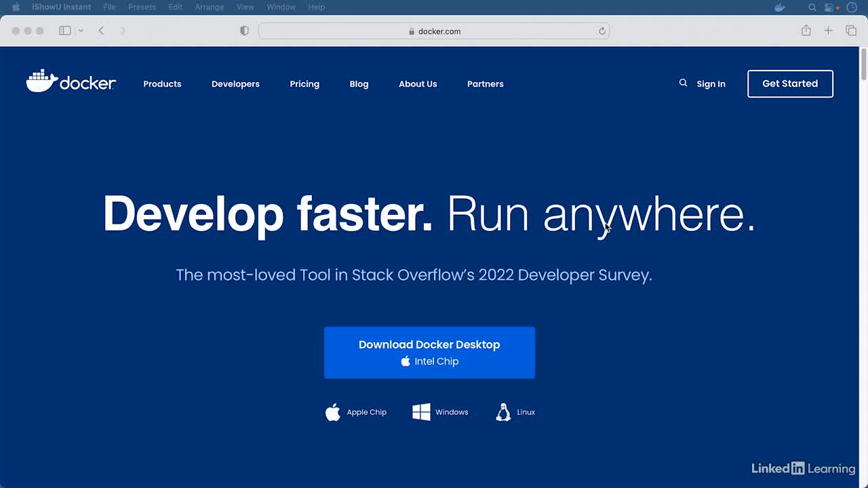Open the Arrange menu
The width and height of the screenshot is (868, 488).
pos(210,7)
